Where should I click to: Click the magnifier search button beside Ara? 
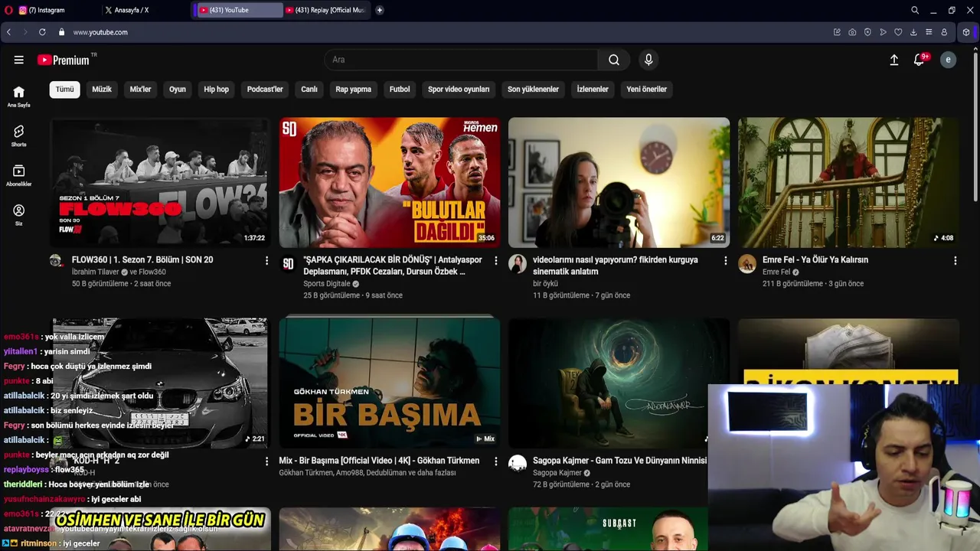(x=614, y=60)
